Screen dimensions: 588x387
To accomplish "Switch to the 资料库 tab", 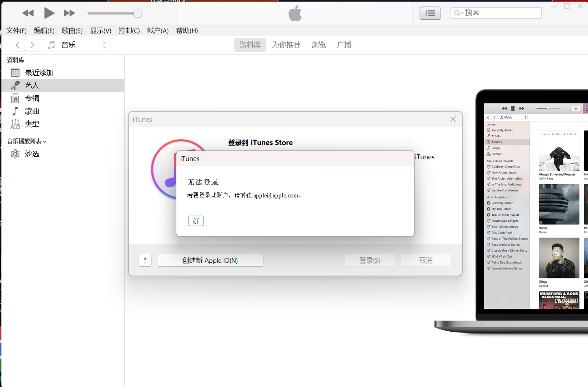I will [250, 45].
